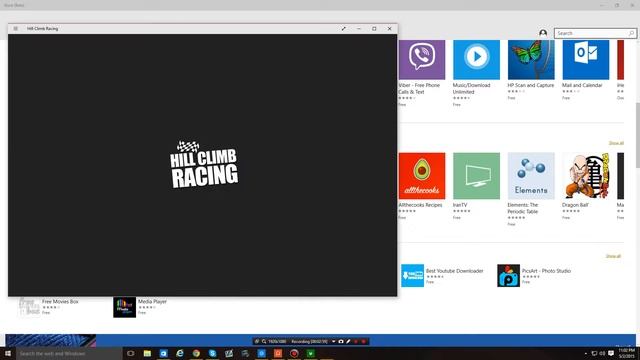Open the Elements Periodic Table tile
This screenshot has height=360, width=640.
[531, 176]
